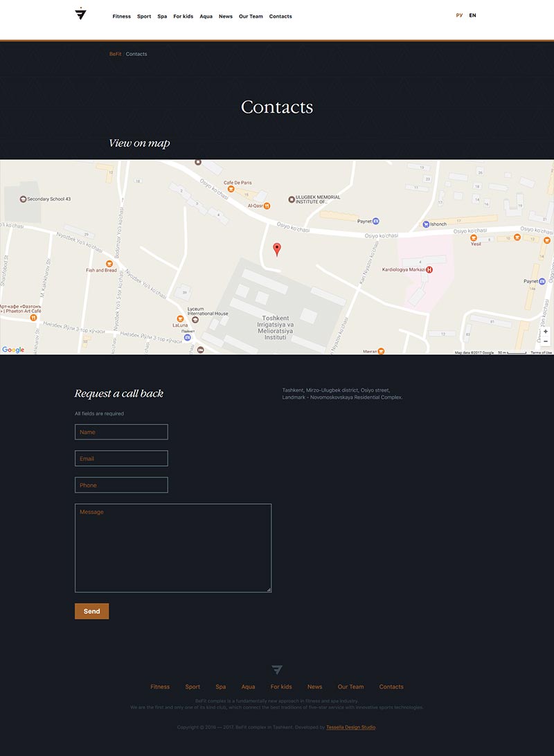The width and height of the screenshot is (554, 756).
Task: Open the Tessella Design Studio link
Action: point(350,728)
